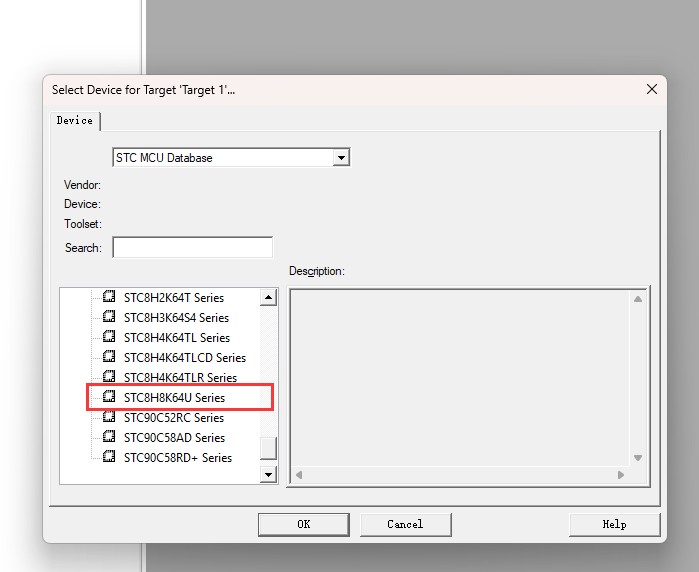Switch to the Device tab
Image resolution: width=699 pixels, height=572 pixels.
[x=75, y=120]
